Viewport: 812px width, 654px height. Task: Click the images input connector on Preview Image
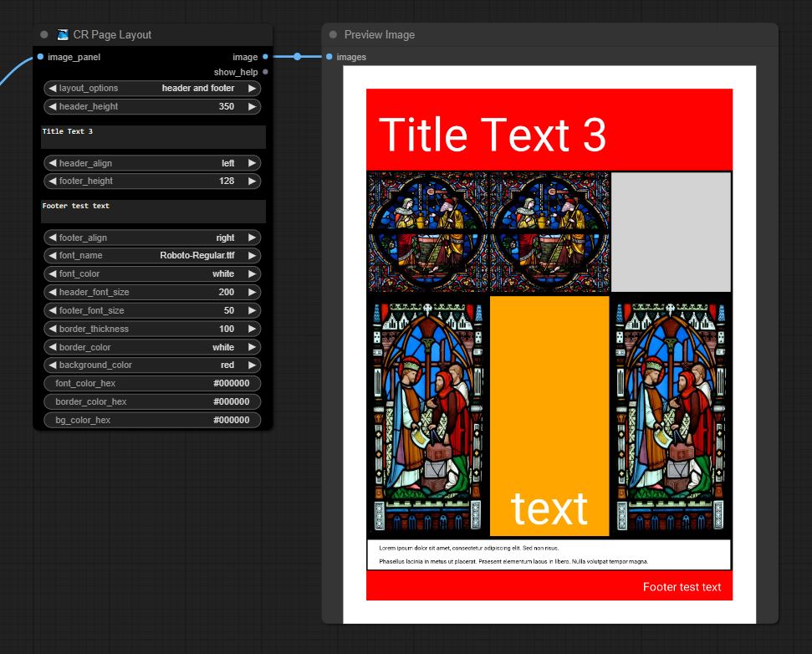(x=329, y=57)
